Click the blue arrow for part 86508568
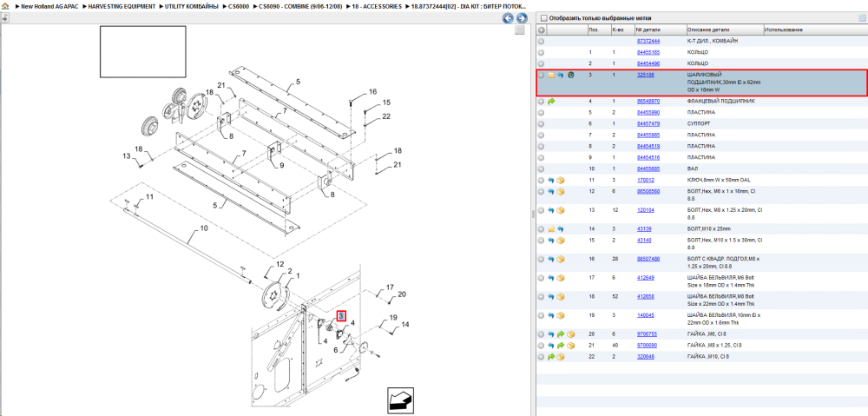Image resolution: width=868 pixels, height=416 pixels. pos(551,192)
